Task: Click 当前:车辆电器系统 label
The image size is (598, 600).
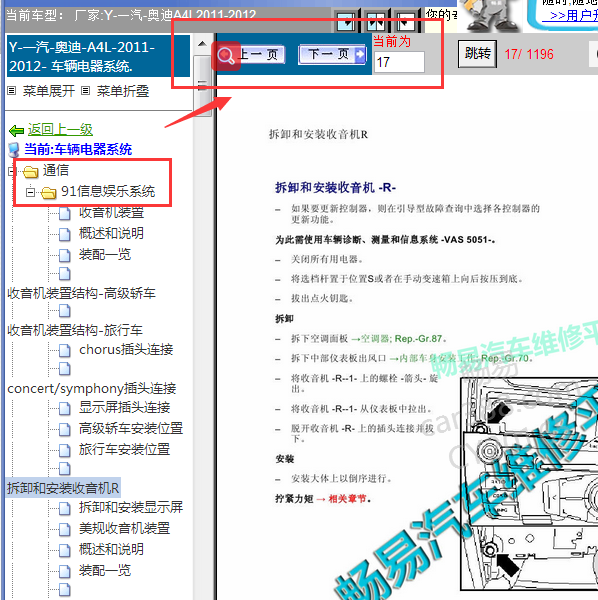Action: tap(78, 149)
